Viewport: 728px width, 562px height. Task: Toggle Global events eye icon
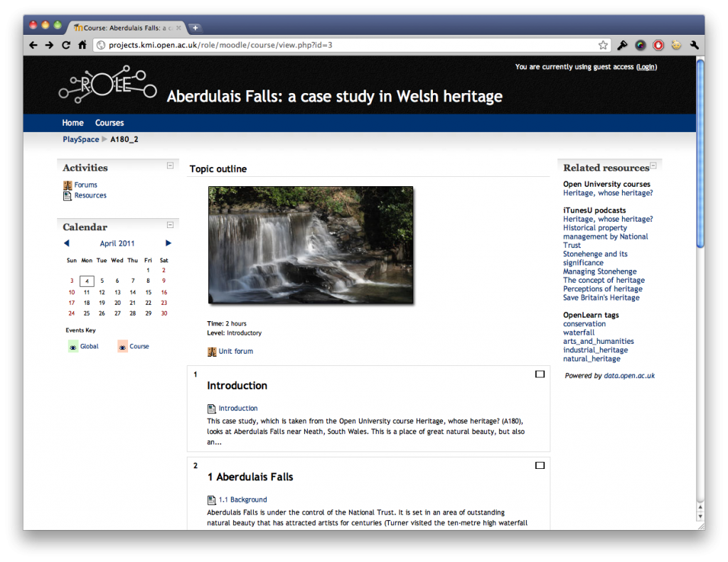click(x=73, y=347)
